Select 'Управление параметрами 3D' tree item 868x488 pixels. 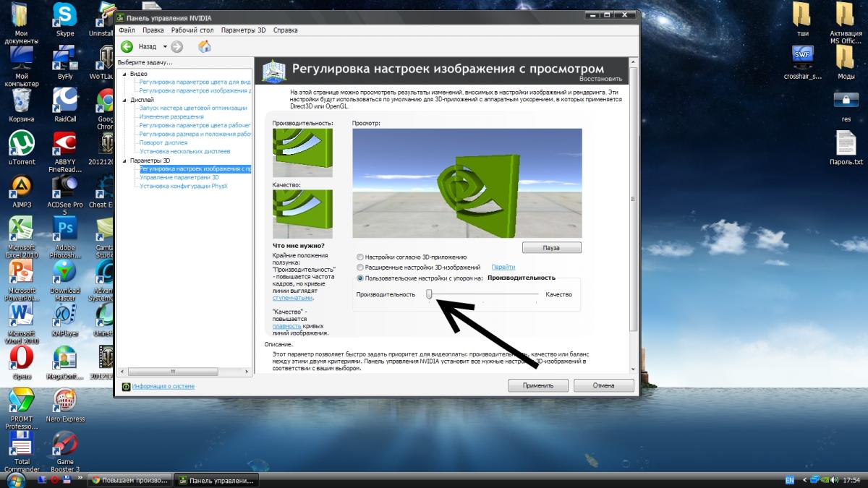(x=179, y=177)
